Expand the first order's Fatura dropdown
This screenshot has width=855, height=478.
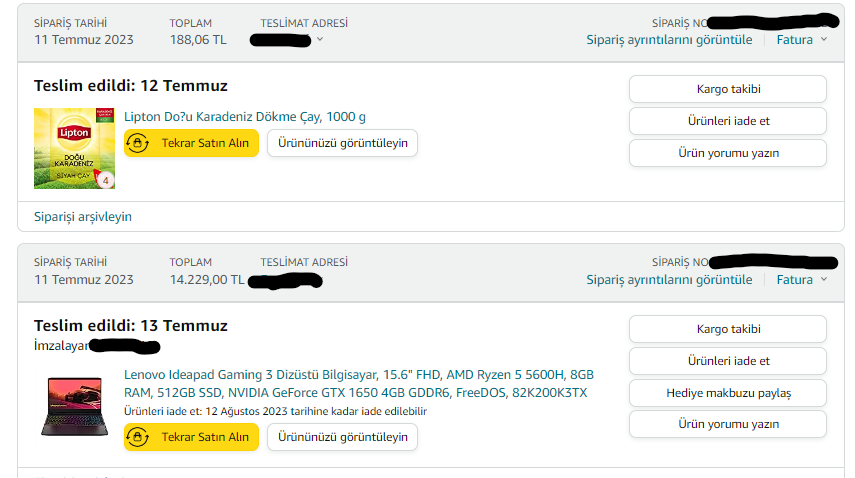[802, 40]
